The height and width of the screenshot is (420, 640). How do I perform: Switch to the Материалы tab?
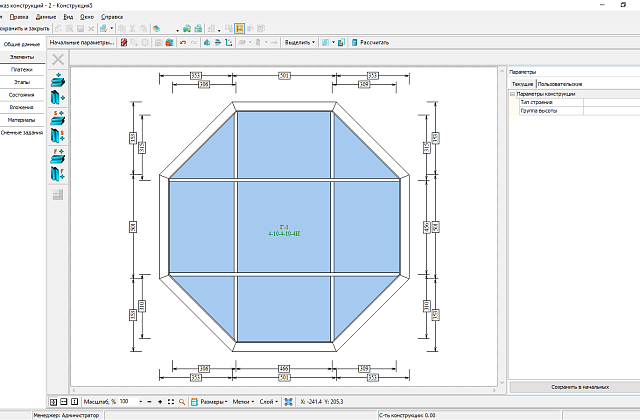22,120
